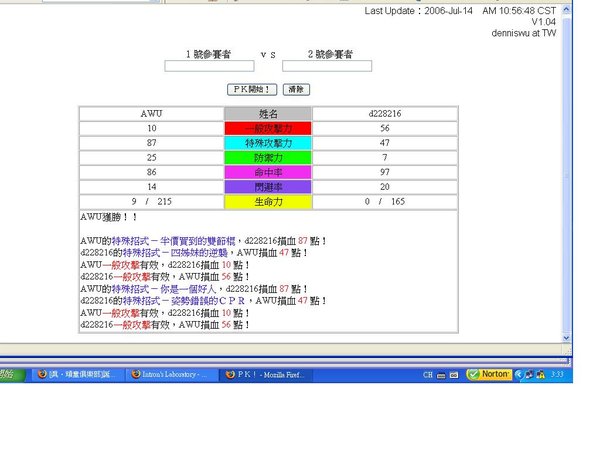Click the system tray clock
Viewport: 600px width, 450px height.
559,374
